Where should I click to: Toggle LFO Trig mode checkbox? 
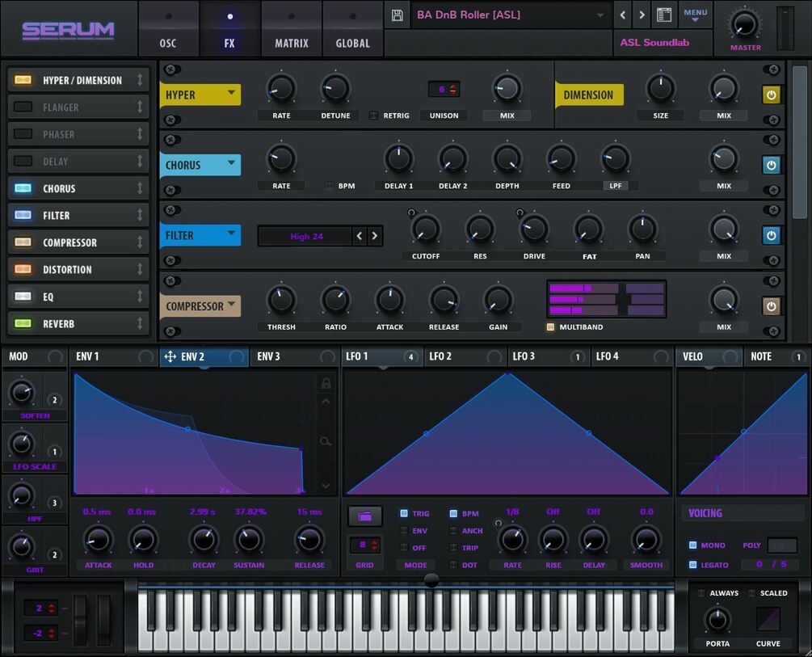pos(404,513)
